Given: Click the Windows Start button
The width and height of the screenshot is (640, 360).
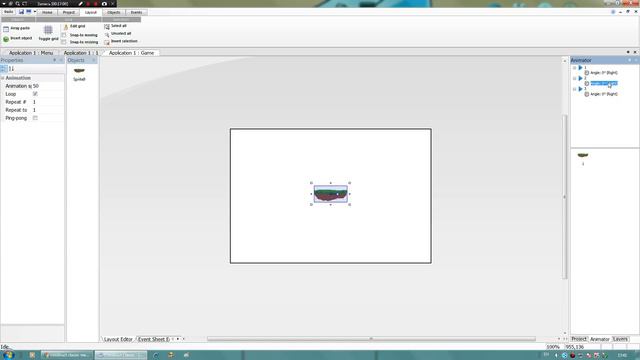Looking at the screenshot, I should coord(8,355).
